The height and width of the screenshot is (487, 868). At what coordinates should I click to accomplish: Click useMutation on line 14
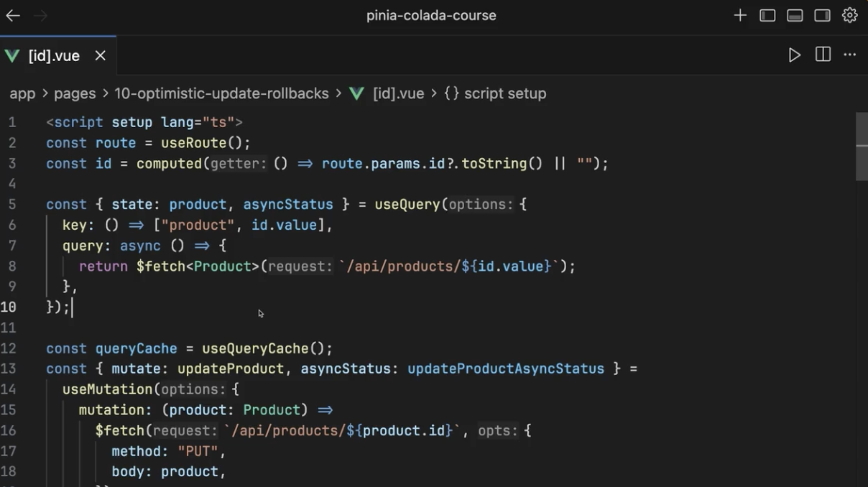click(x=108, y=389)
